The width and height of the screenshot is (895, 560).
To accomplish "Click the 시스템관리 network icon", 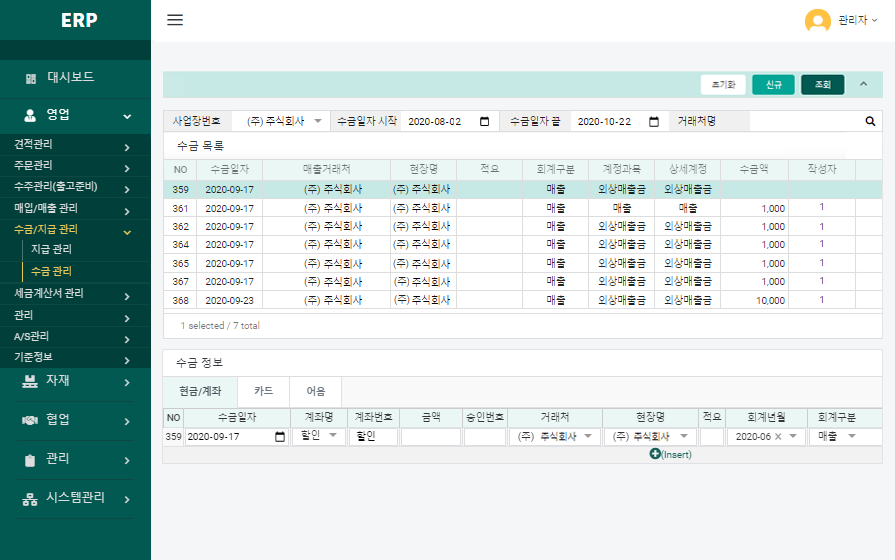I will pyautogui.click(x=30, y=499).
